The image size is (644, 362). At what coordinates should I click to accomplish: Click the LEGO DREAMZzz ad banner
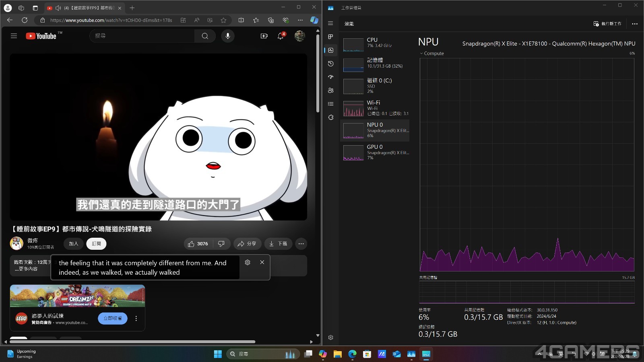click(x=77, y=296)
